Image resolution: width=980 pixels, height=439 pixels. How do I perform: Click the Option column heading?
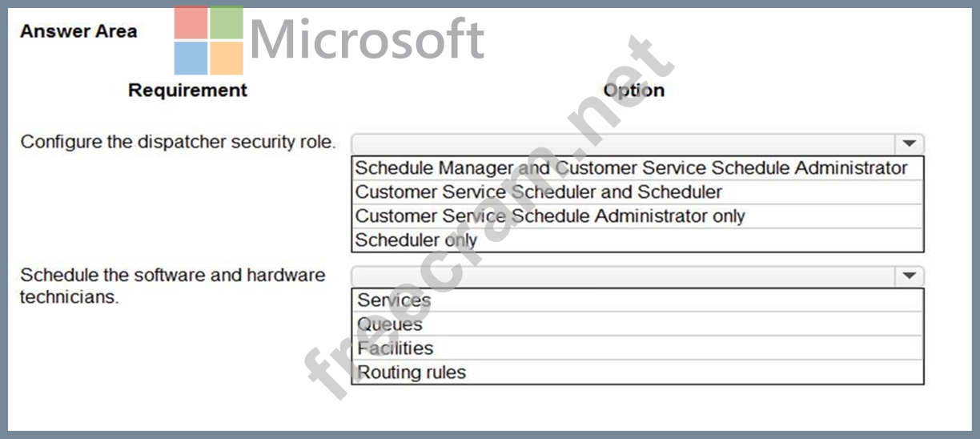tap(634, 90)
